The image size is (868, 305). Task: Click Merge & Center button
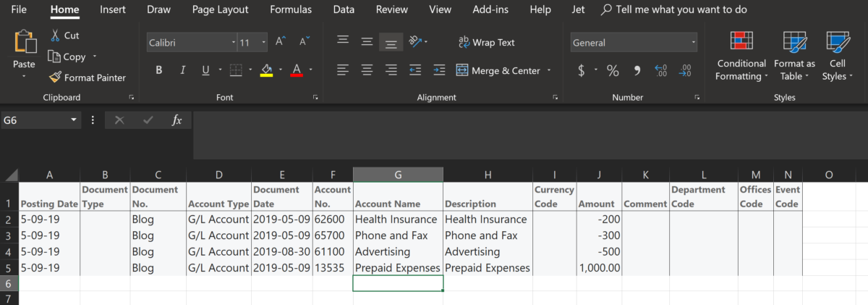click(498, 70)
